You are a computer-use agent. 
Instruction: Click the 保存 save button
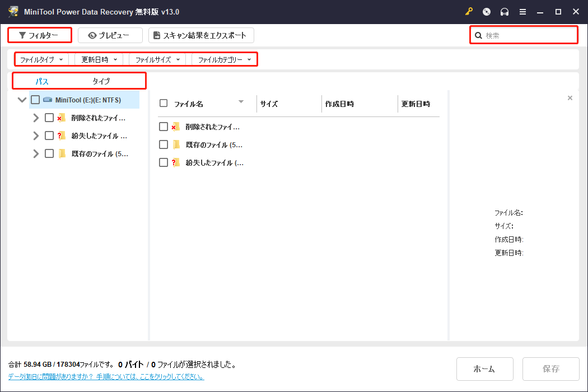[551, 369]
